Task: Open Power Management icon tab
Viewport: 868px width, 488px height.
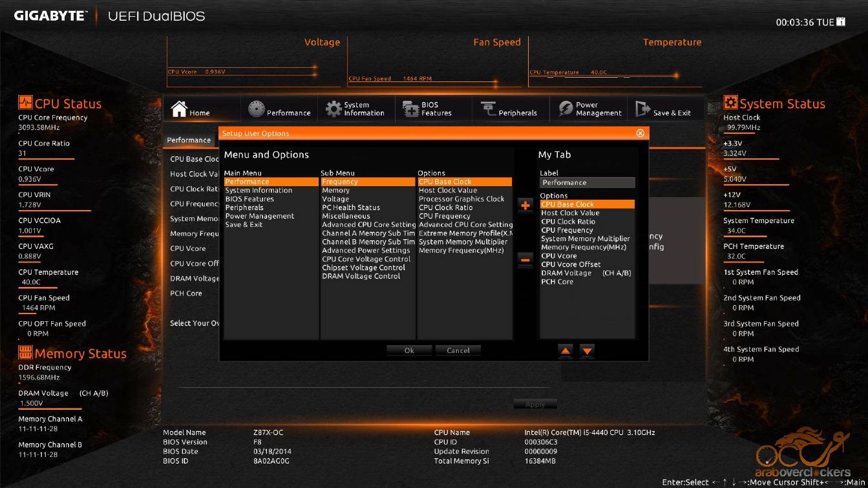Action: tap(566, 109)
